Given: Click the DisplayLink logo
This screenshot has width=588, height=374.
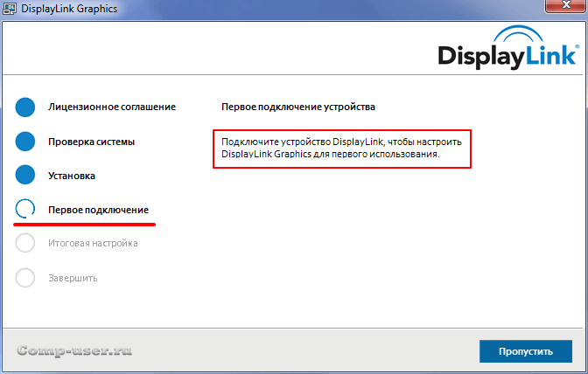Looking at the screenshot, I should (x=508, y=49).
